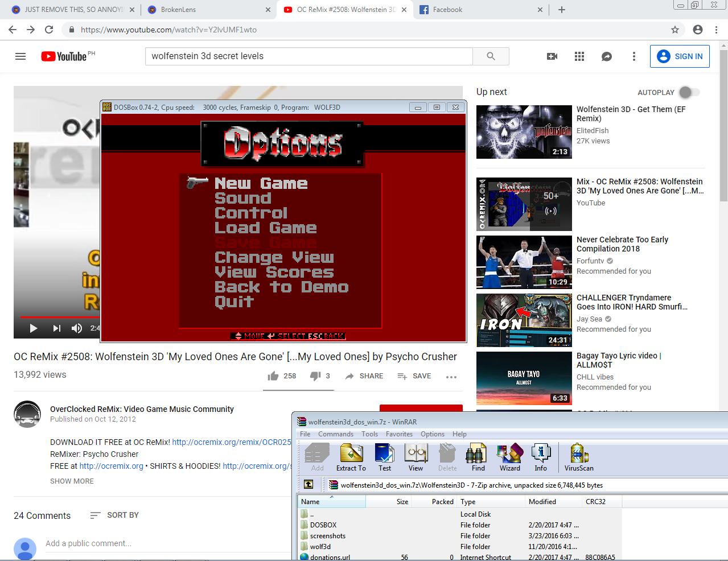This screenshot has height=561, width=728.
Task: Like the video with thumbs up
Action: pos(273,376)
